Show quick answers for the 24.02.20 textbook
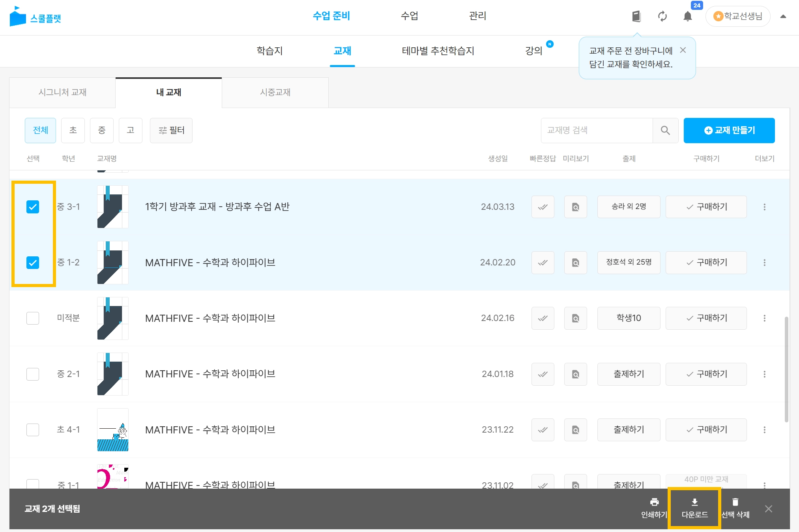 (543, 263)
